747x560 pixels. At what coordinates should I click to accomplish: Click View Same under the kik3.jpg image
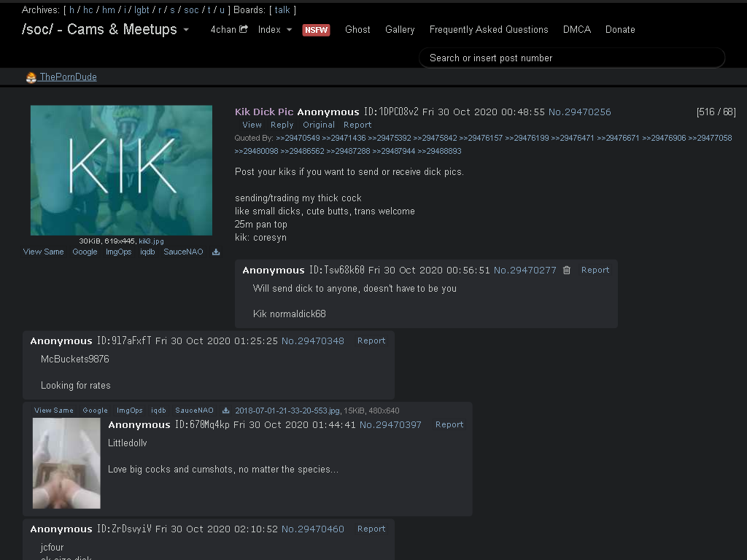click(x=43, y=252)
